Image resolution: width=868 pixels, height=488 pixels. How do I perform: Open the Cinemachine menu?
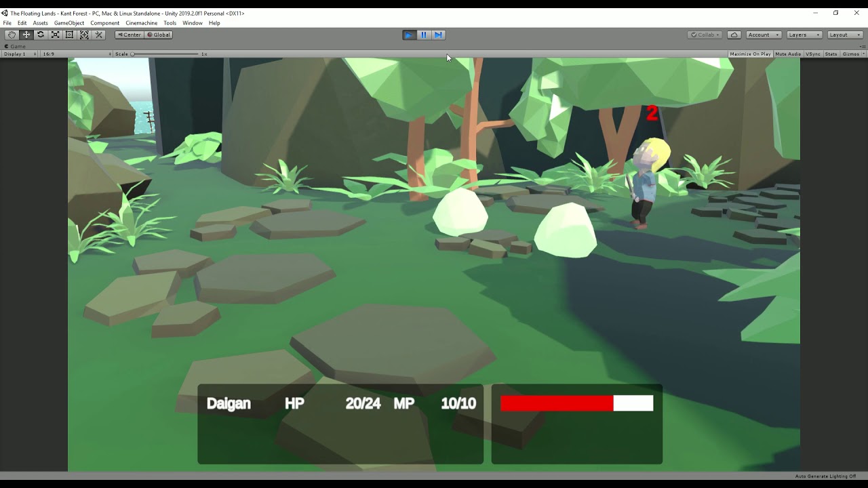142,23
